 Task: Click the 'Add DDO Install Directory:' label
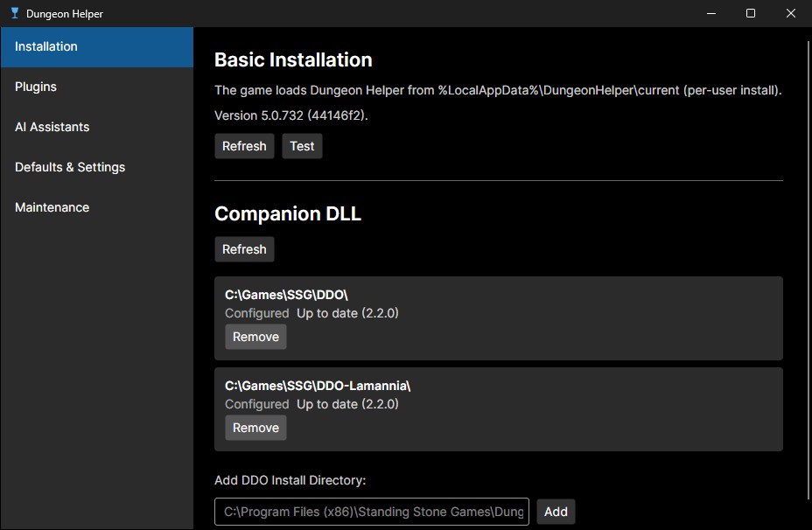pyautogui.click(x=290, y=480)
